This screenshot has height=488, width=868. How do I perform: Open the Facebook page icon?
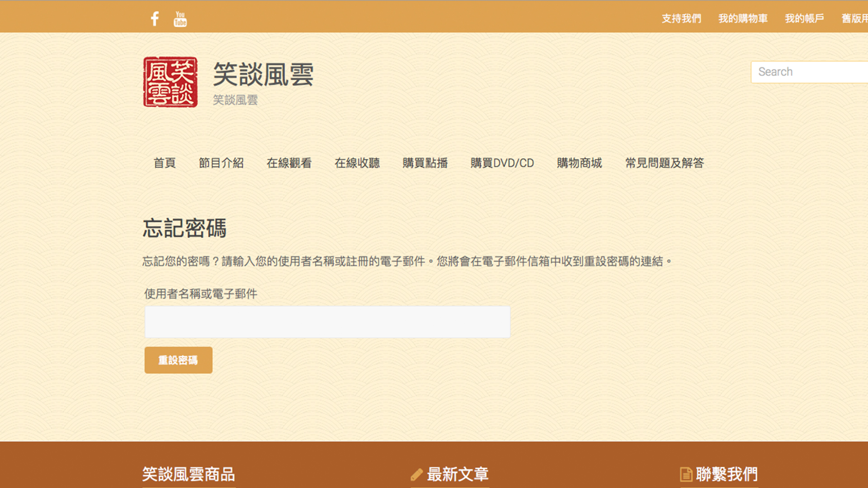[155, 19]
